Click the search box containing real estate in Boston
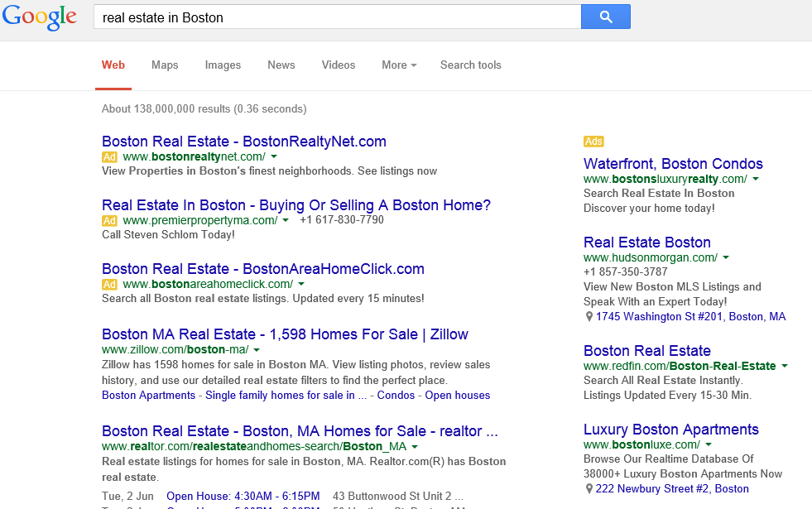Viewport: 812px width, 509px height. tap(337, 17)
